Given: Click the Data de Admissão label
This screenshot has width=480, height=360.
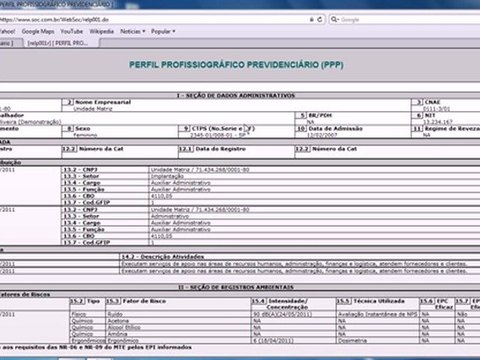Looking at the screenshot, I should point(335,129).
